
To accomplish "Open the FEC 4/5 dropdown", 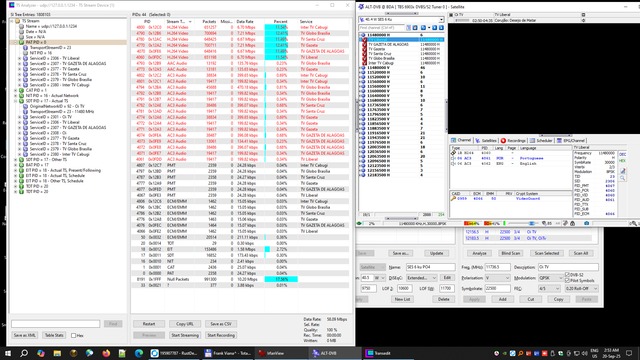I will [549, 288].
